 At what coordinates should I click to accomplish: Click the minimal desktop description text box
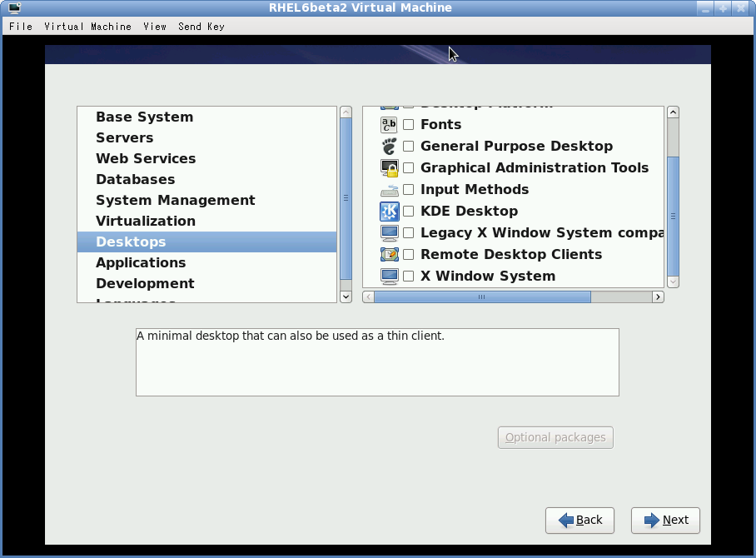(x=377, y=362)
